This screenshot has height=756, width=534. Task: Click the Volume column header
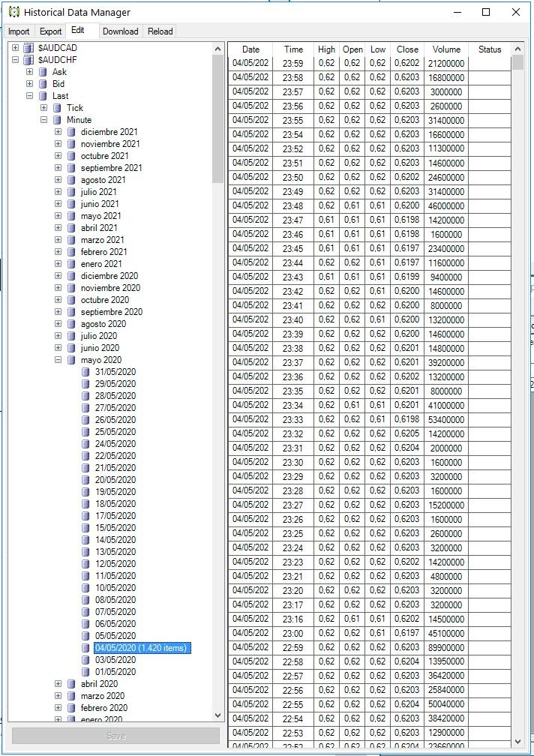446,49
